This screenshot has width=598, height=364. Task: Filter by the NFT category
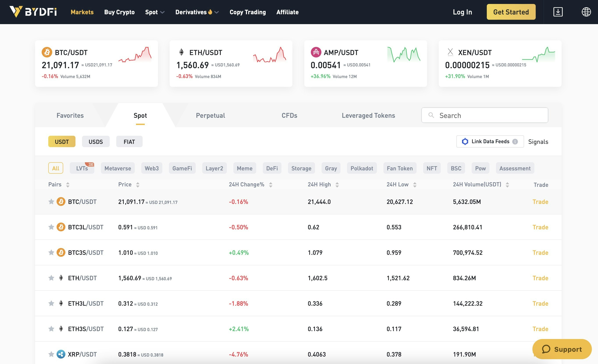[432, 168]
